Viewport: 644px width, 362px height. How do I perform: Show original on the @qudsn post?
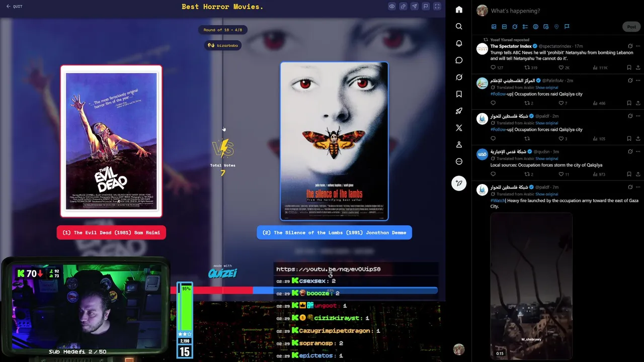(x=546, y=158)
